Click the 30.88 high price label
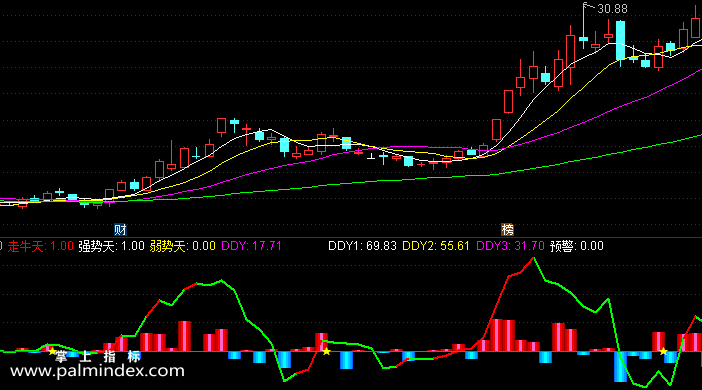 pyautogui.click(x=612, y=9)
